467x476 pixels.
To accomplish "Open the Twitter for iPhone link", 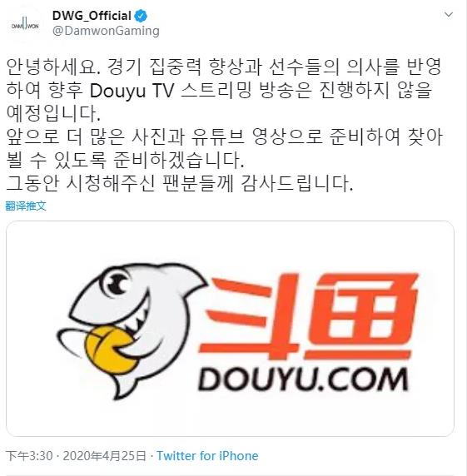I will 207,456.
